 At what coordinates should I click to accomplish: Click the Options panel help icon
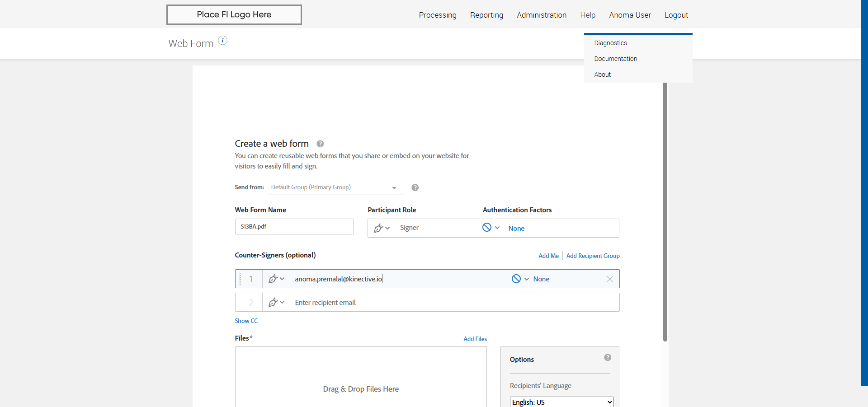(608, 358)
